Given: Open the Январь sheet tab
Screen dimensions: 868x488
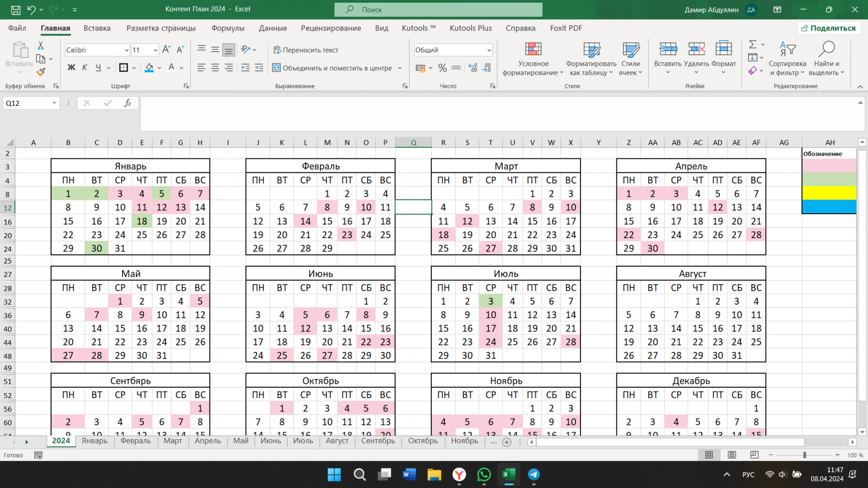Looking at the screenshot, I should tap(94, 441).
